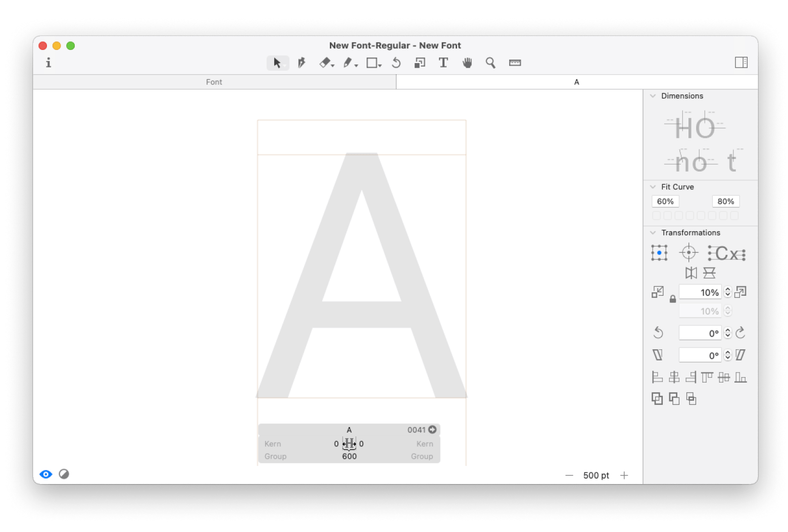Image resolution: width=788 pixels, height=532 pixels.
Task: Toggle the eye preview visibility icon
Action: (46, 474)
